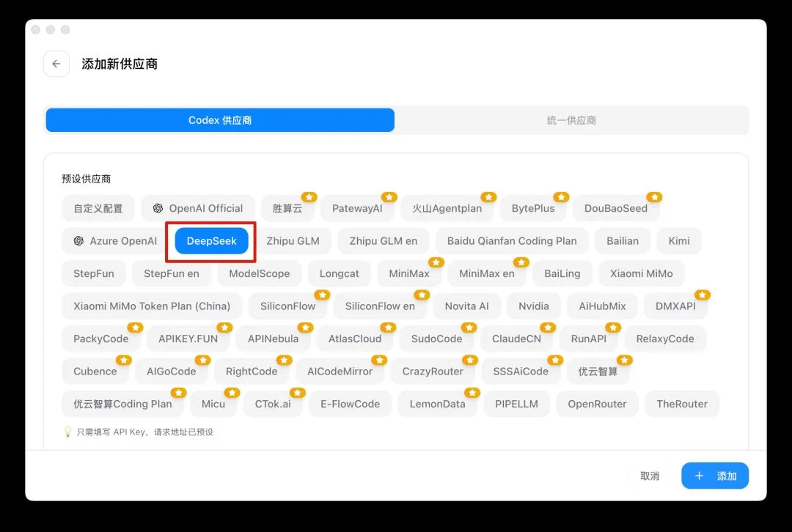Switch to 统一供应商 tab
Image resolution: width=792 pixels, height=532 pixels.
pyautogui.click(x=571, y=120)
